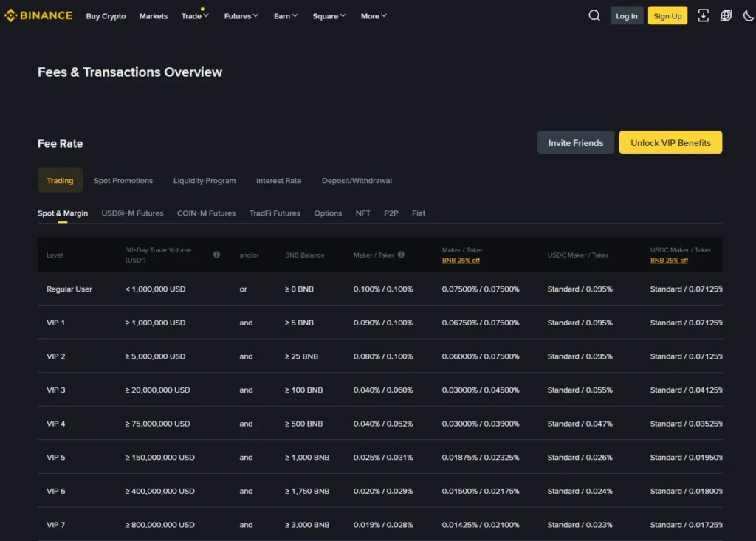Go to Markets page
The height and width of the screenshot is (541, 756).
coord(154,16)
